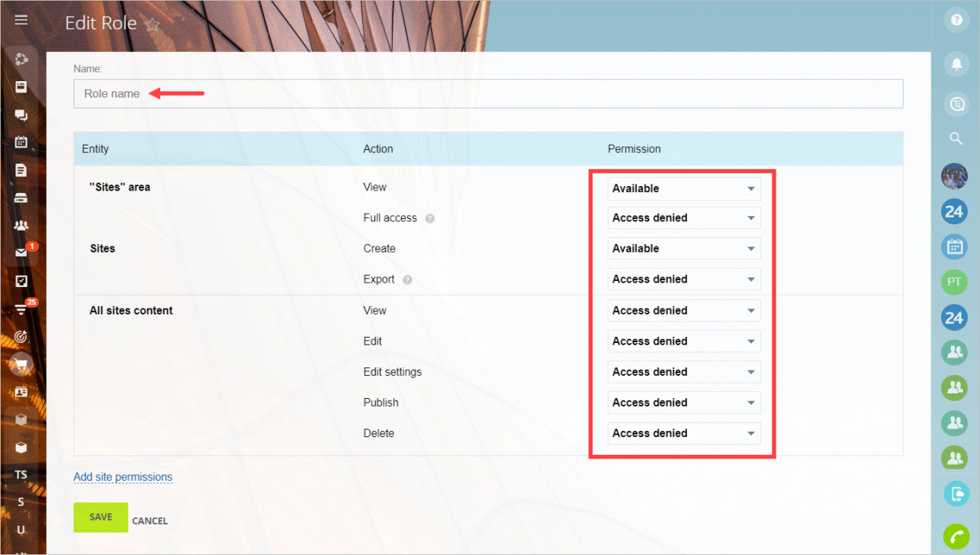Open the Delete permission dropdown
This screenshot has height=555, width=980.
point(684,433)
